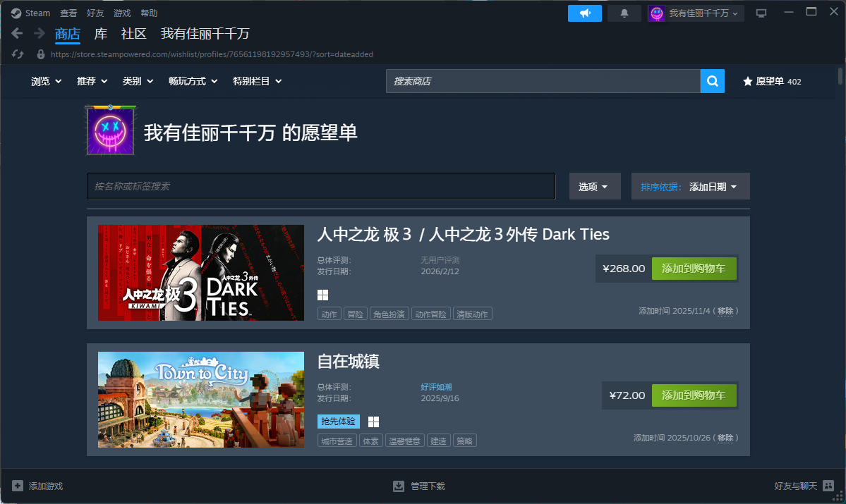This screenshot has width=846, height=504.
Task: Click the announcements megaphone icon
Action: (x=584, y=13)
